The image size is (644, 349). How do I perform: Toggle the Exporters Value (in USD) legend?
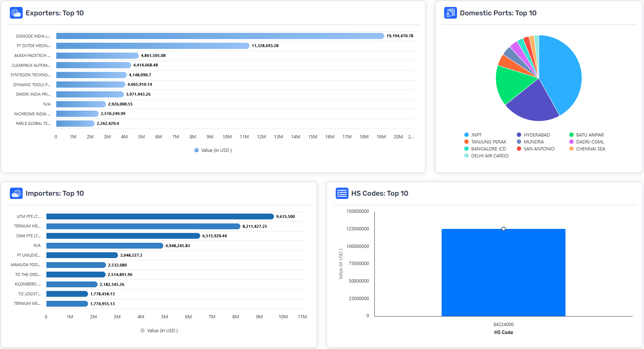[213, 150]
